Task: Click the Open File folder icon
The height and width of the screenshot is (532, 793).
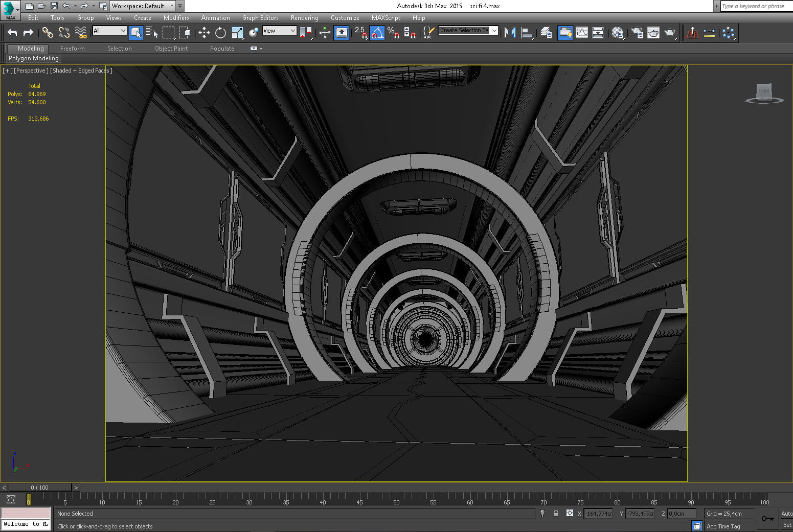Action: click(41, 6)
